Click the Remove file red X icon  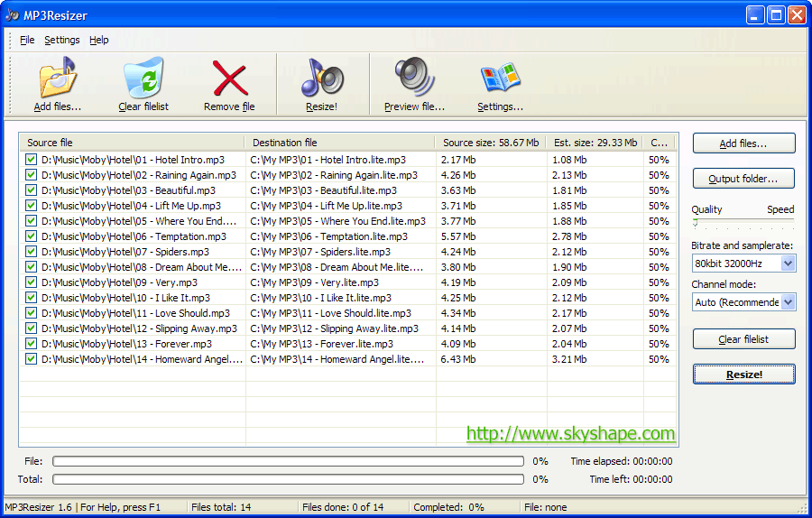tap(229, 78)
